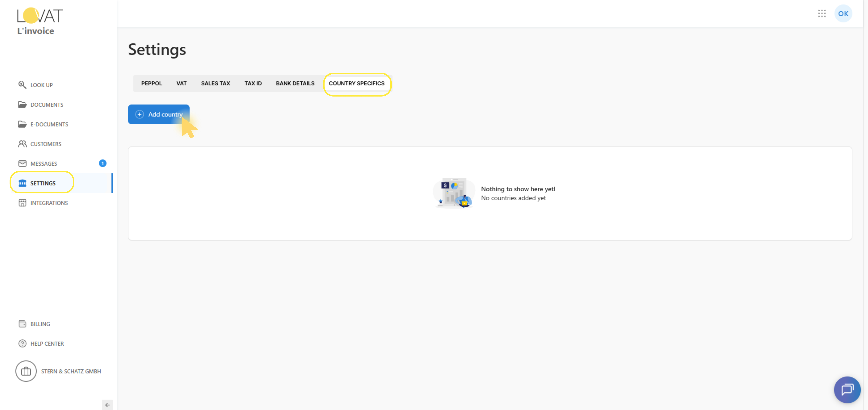Image resolution: width=868 pixels, height=410 pixels.
Task: Select the Sales Tax tab
Action: [x=215, y=83]
